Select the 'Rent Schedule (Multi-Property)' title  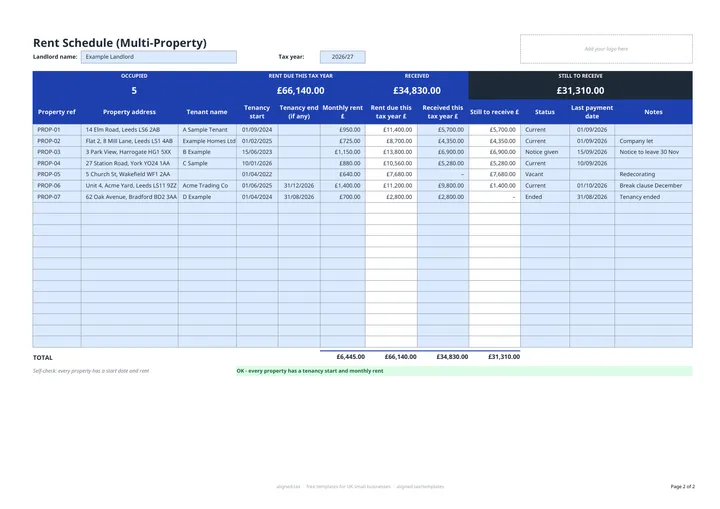click(120, 43)
